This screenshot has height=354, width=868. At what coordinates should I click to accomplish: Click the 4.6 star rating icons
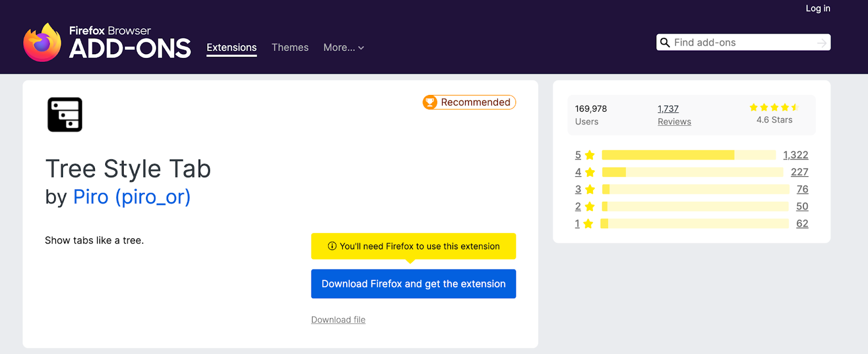[774, 107]
